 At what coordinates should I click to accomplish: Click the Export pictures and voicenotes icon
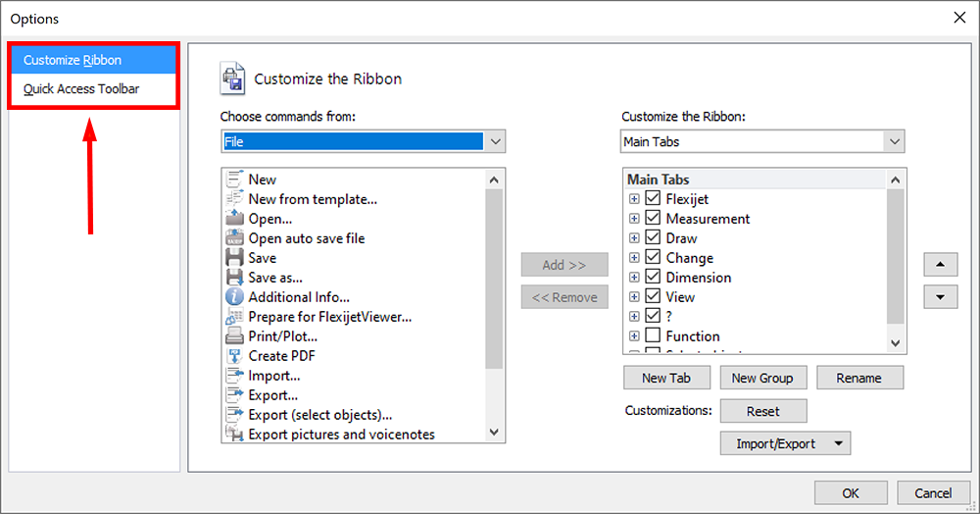(x=234, y=434)
